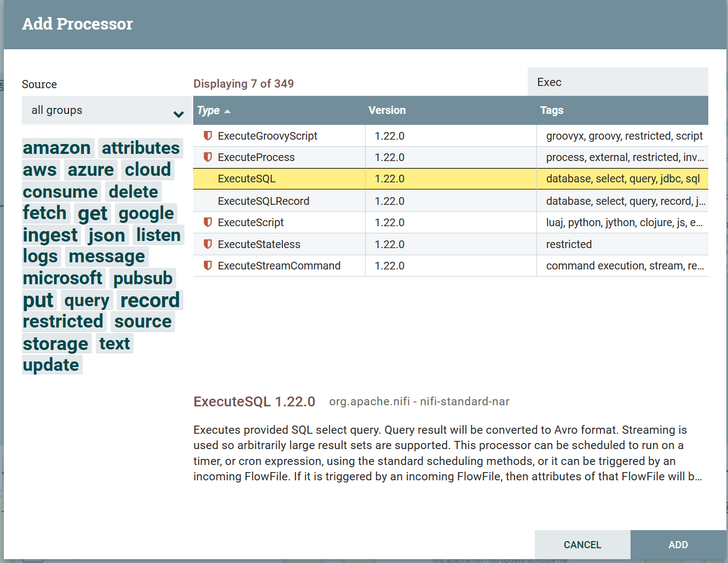The image size is (728, 563).
Task: Select the ExecuteSQLRecord processor row
Action: [450, 201]
